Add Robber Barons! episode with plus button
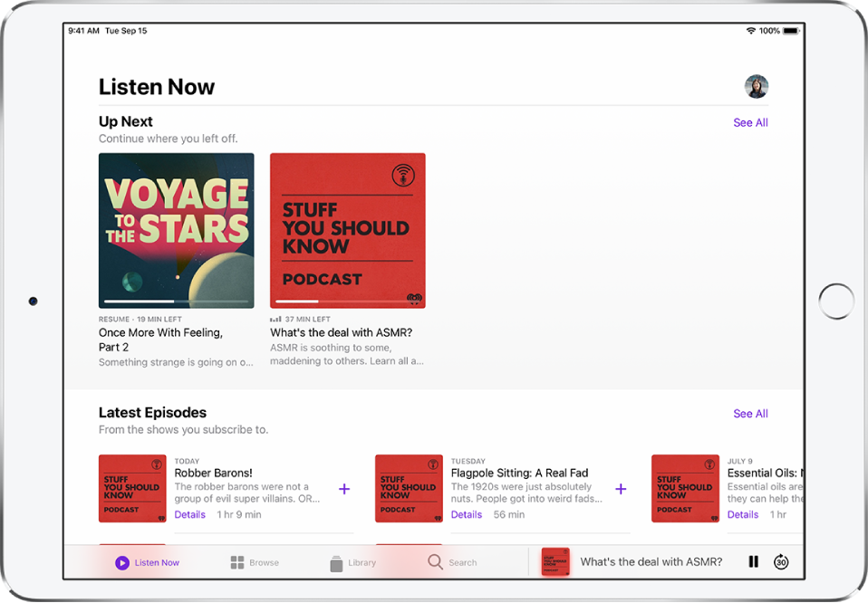The image size is (868, 603). (x=344, y=489)
